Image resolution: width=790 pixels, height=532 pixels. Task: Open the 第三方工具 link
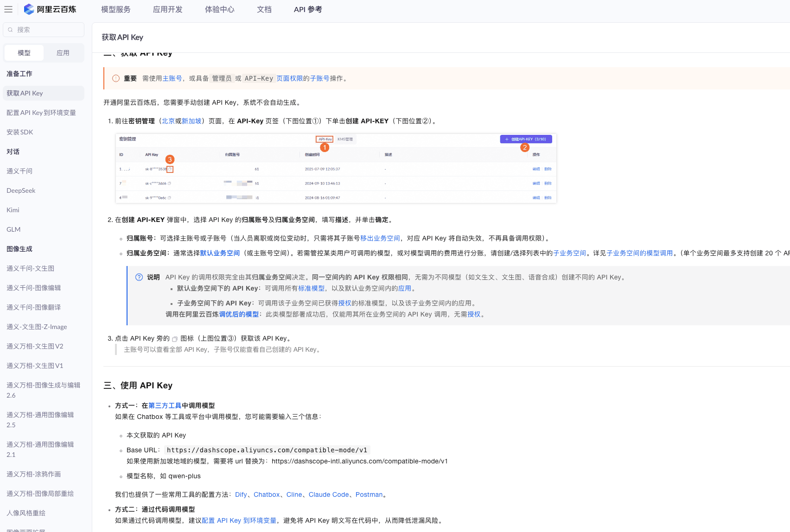[x=165, y=405]
